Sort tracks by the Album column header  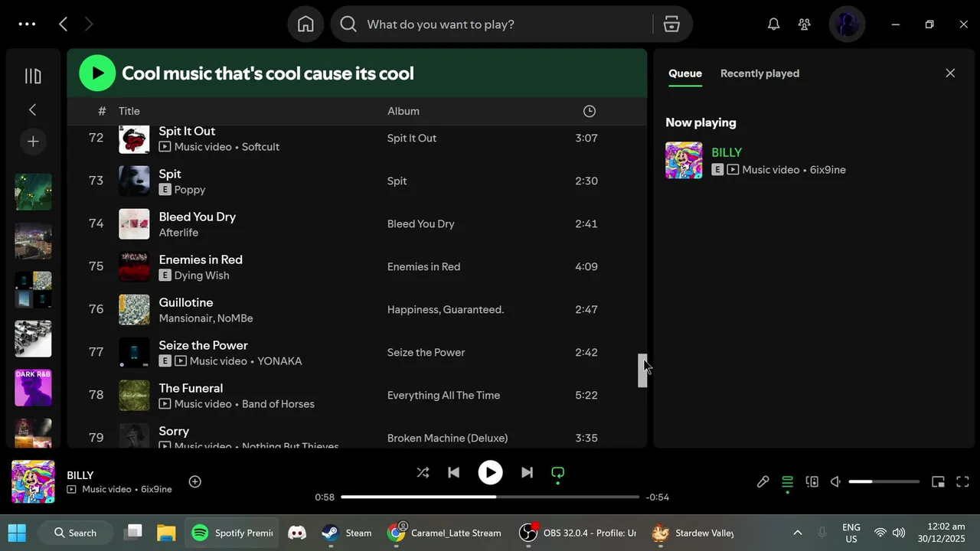tap(403, 111)
